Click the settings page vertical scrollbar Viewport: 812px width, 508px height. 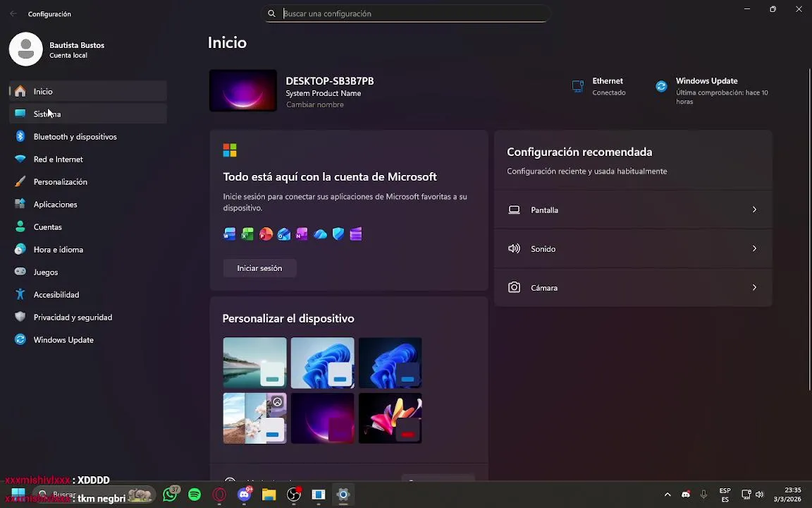809,228
